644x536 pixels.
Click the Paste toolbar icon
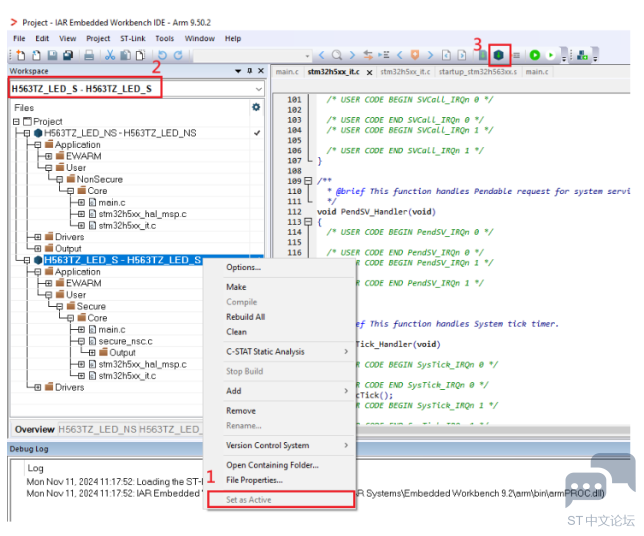[140, 55]
